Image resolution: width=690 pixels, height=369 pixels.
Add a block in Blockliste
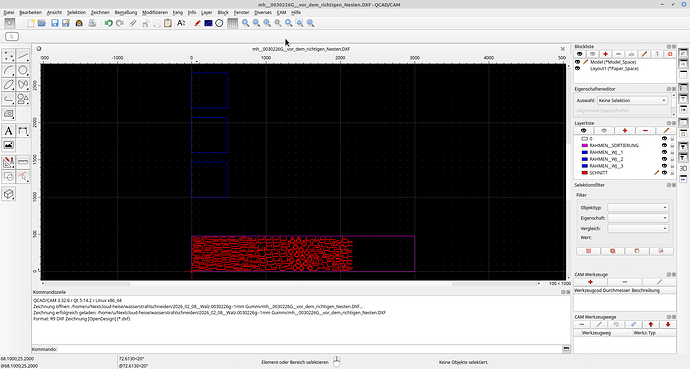point(605,54)
